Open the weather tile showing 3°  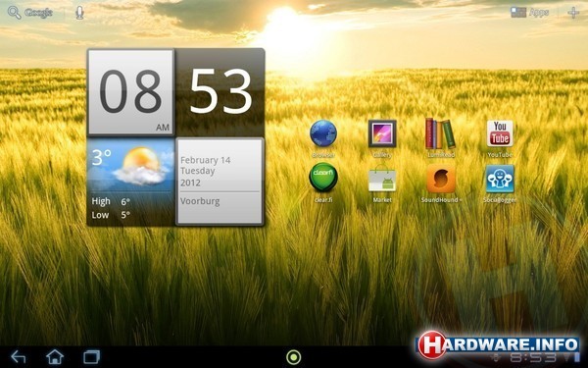(131, 182)
